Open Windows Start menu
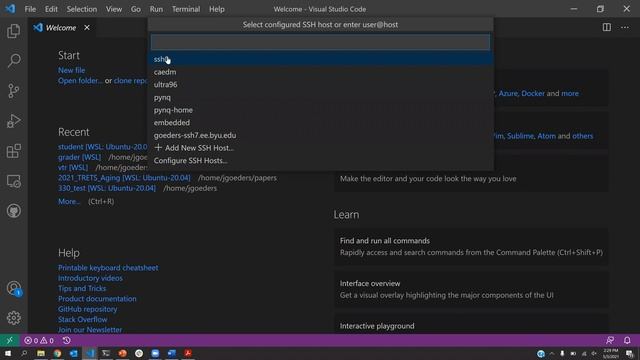Screen dimensions: 640x360 pos(8,353)
